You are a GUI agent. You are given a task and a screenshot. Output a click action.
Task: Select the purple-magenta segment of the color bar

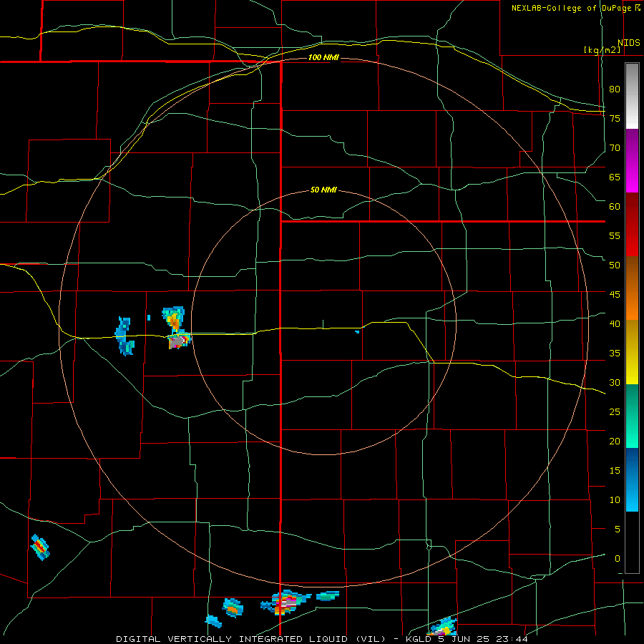click(632, 160)
